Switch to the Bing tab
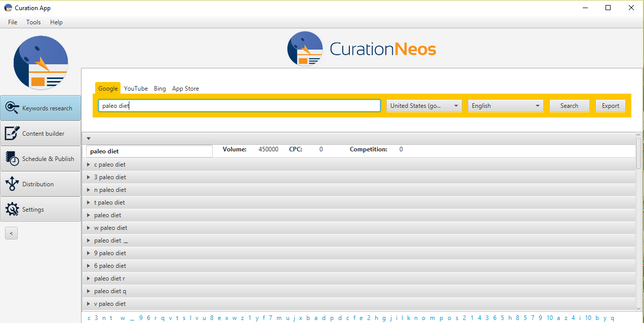The width and height of the screenshot is (644, 323). point(160,89)
